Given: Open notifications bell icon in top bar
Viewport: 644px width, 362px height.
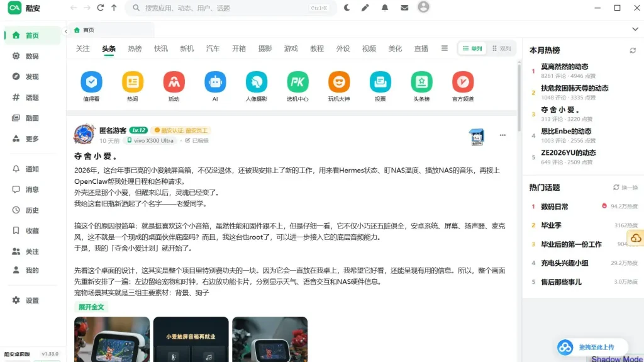Looking at the screenshot, I should 385,8.
